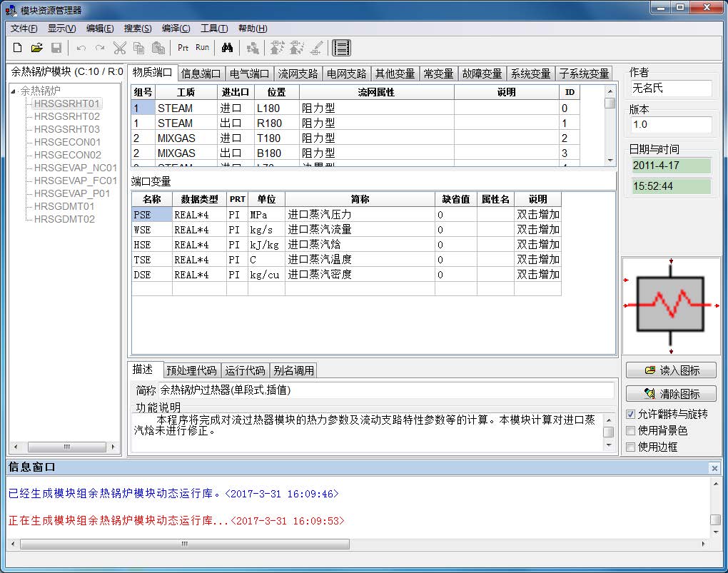
Task: Toggle the list view icon in toolbar
Action: click(342, 48)
